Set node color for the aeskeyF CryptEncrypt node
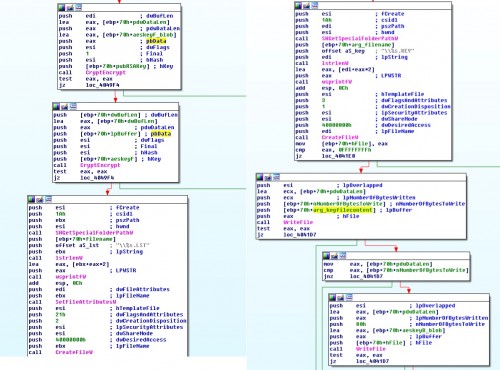Image resolution: width=500 pixels, height=370 pixels. tap(57, 107)
